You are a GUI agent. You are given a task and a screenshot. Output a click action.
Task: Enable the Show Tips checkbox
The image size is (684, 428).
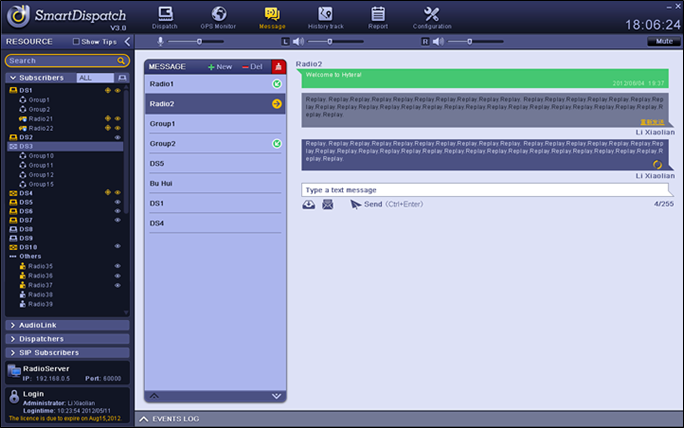[x=76, y=41]
